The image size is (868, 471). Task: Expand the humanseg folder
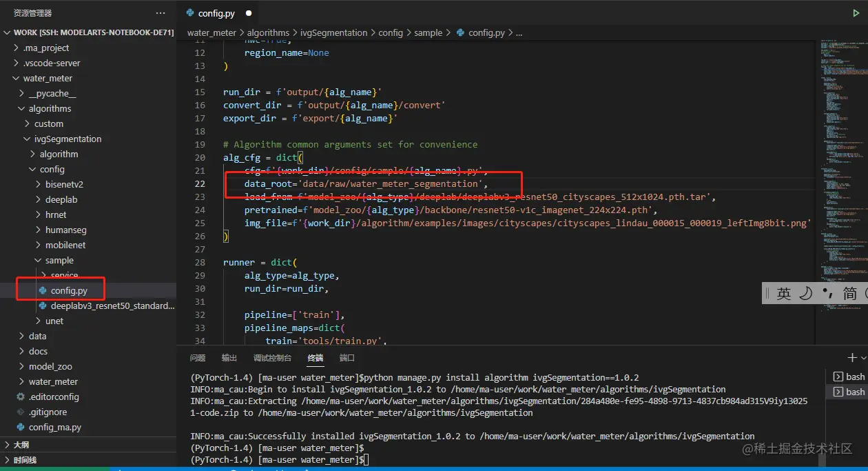click(x=39, y=230)
